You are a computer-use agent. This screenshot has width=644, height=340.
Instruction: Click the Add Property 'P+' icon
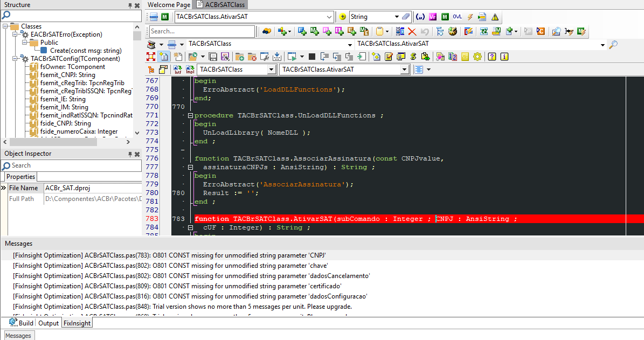coord(327,31)
